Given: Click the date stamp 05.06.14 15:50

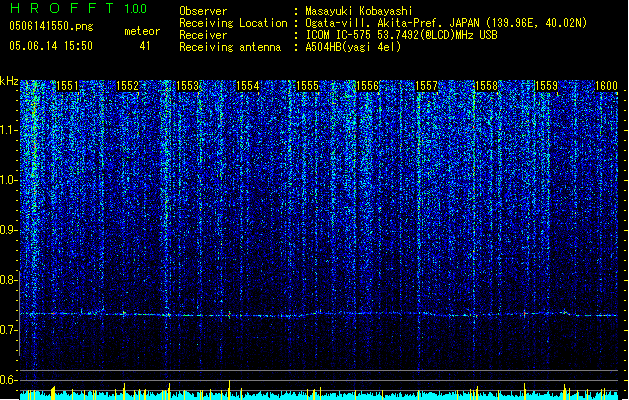Looking at the screenshot, I should coord(51,46).
